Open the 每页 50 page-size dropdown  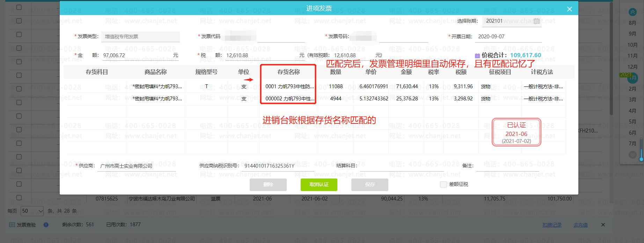tap(32, 211)
